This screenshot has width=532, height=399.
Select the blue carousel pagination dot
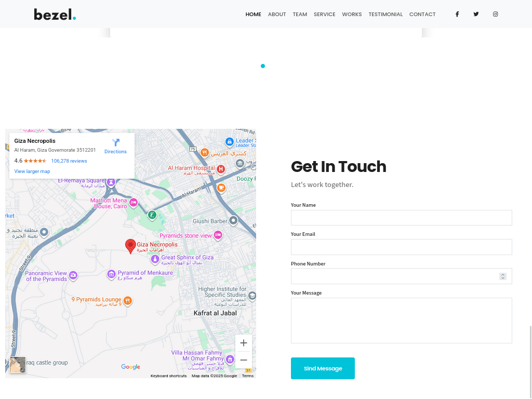pos(263,66)
